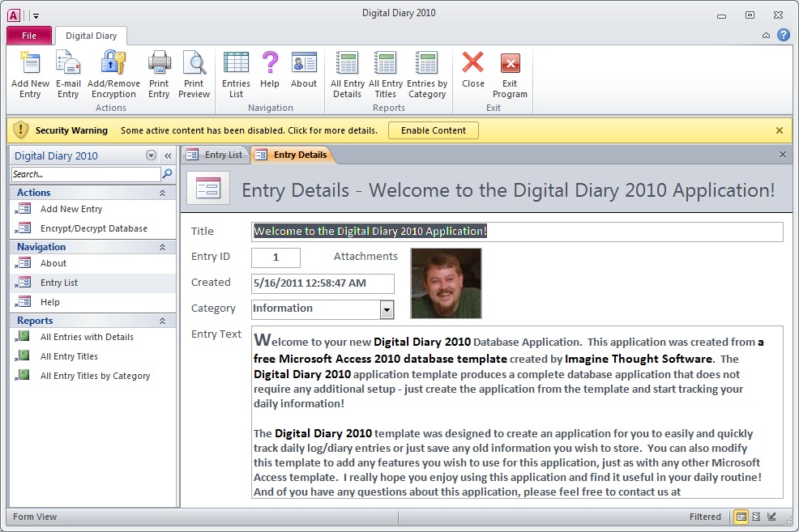Switch to Form View in status bar
Image resolution: width=799 pixels, height=532 pixels.
741,517
